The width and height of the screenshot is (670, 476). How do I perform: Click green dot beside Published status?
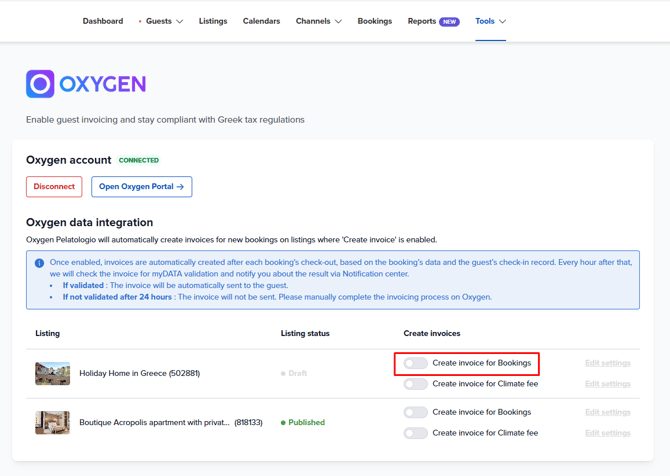(283, 423)
